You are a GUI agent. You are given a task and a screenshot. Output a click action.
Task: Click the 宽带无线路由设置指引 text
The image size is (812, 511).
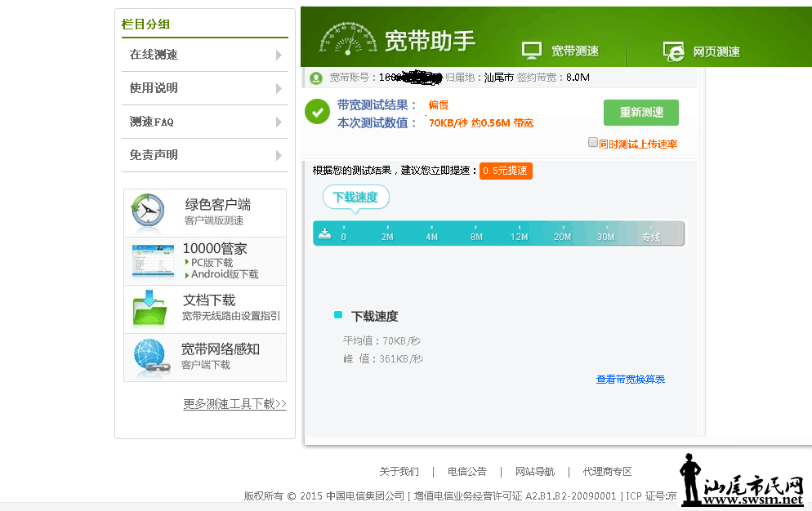pyautogui.click(x=231, y=316)
